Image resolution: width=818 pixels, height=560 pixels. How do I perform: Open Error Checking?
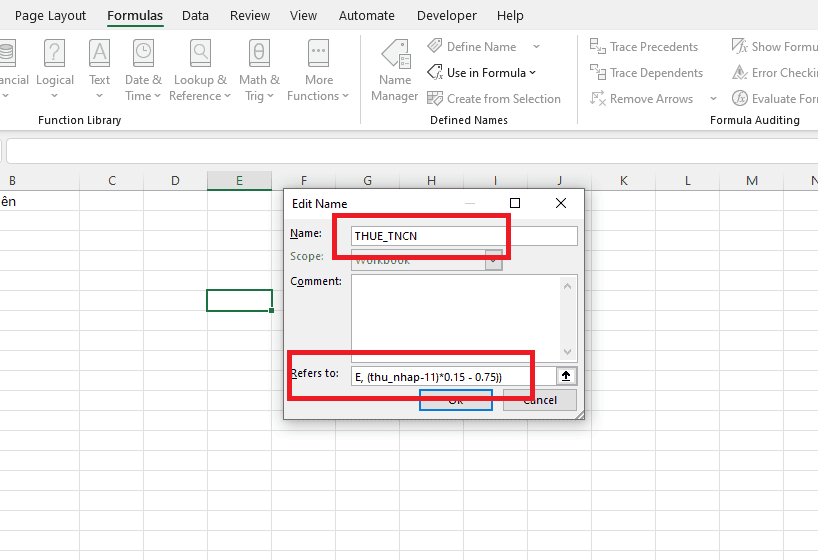pos(774,73)
